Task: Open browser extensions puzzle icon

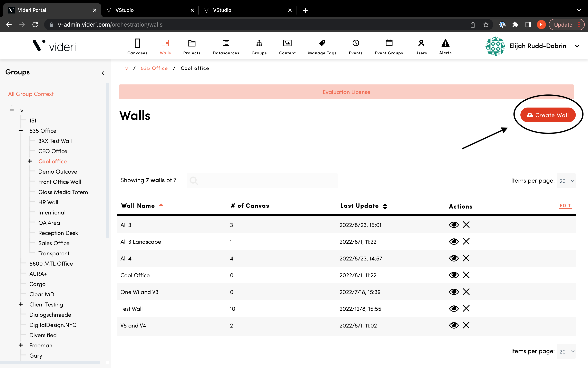Action: click(x=515, y=25)
